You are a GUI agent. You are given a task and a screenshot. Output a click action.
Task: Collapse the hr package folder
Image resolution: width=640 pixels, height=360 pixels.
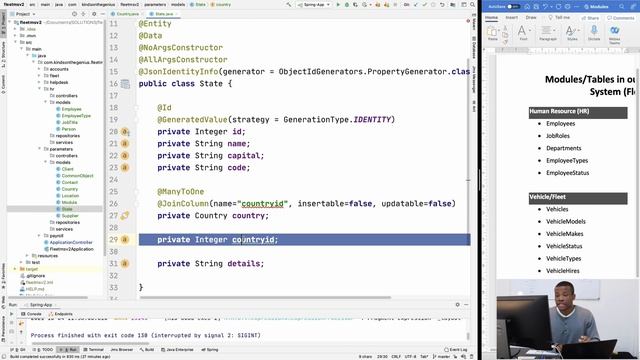[40, 89]
